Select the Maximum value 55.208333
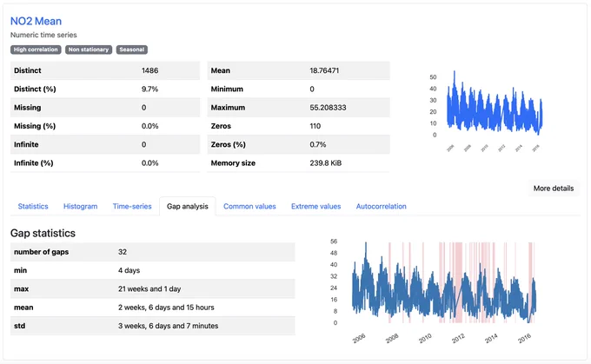 (x=328, y=108)
